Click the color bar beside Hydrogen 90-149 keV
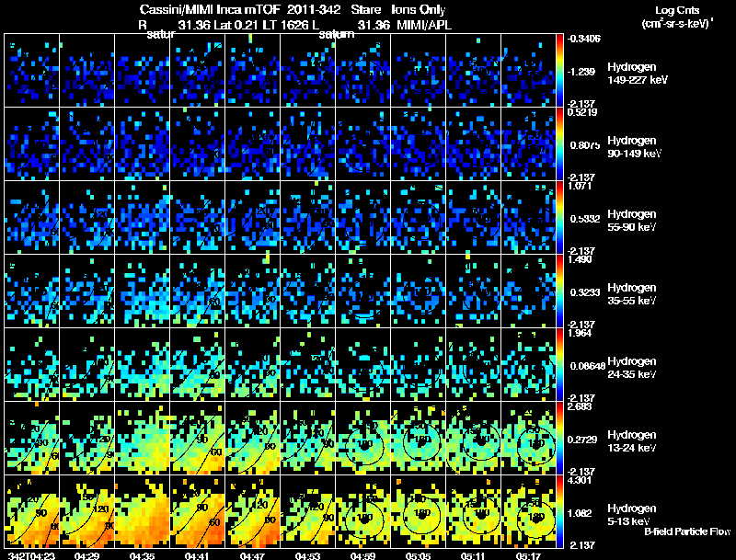The image size is (736, 560). [559, 144]
